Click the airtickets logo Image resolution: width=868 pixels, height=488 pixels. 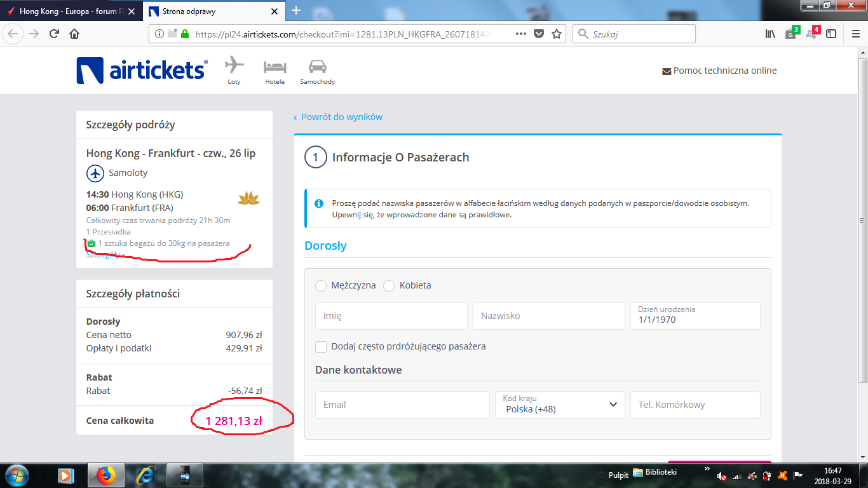(x=142, y=71)
